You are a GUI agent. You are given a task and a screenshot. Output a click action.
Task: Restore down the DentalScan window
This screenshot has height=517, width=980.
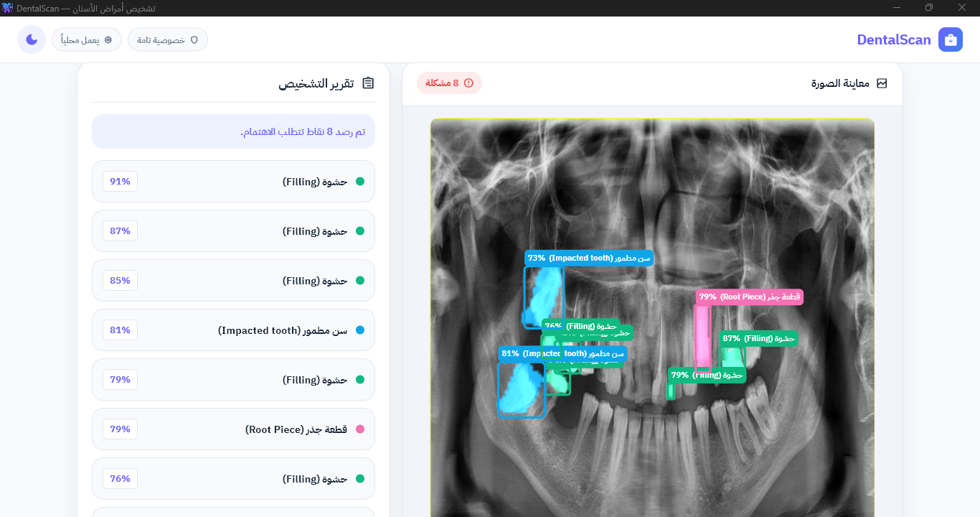point(929,8)
